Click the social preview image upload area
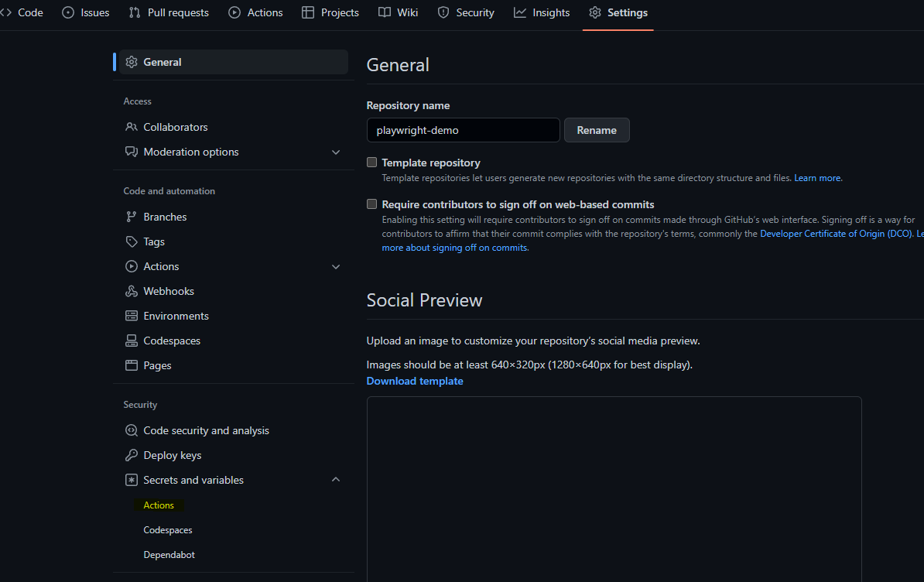The height and width of the screenshot is (582, 924). click(x=614, y=489)
